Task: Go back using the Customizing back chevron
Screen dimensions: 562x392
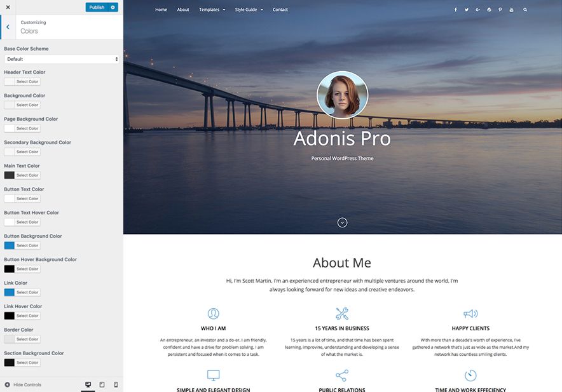Action: click(x=8, y=27)
